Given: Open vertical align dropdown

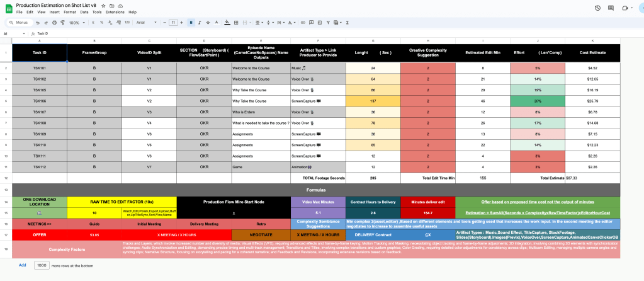Looking at the screenshot, I should click(x=269, y=23).
